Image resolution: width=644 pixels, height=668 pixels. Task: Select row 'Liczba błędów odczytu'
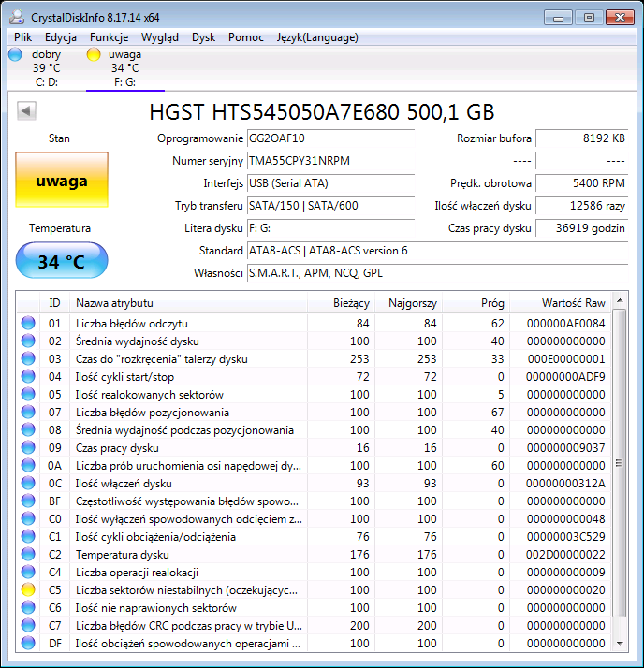point(314,323)
